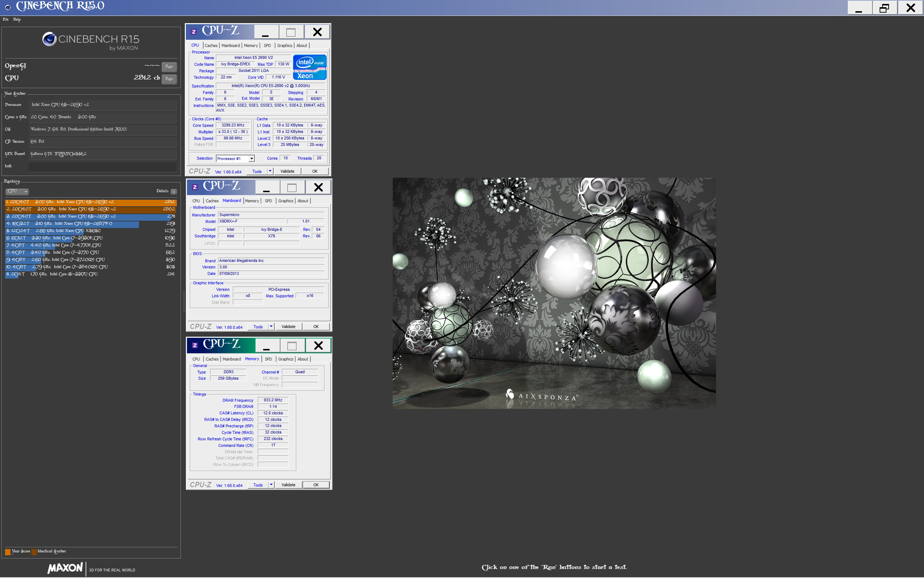Toggle the ranking Details arrow button
The height and width of the screenshot is (578, 924).
[174, 191]
